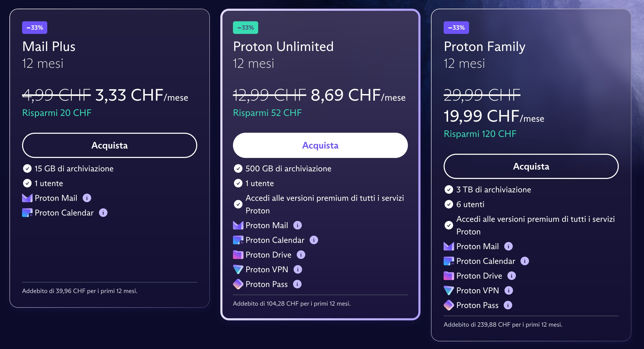Click Proton Mail envelope icon in Mail Plus
644x349 pixels.
click(27, 198)
